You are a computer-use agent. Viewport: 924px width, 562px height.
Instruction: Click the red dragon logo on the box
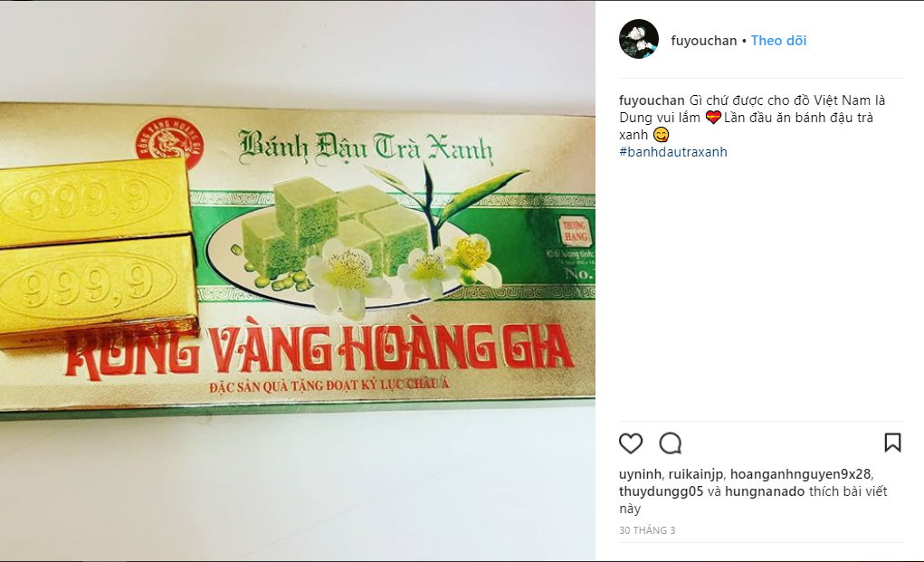pyautogui.click(x=169, y=142)
